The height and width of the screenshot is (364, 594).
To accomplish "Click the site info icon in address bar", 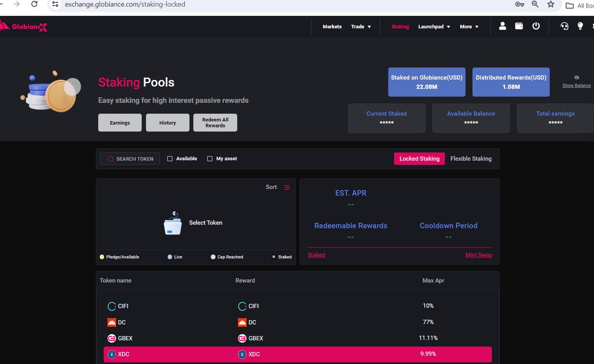I will (x=55, y=4).
